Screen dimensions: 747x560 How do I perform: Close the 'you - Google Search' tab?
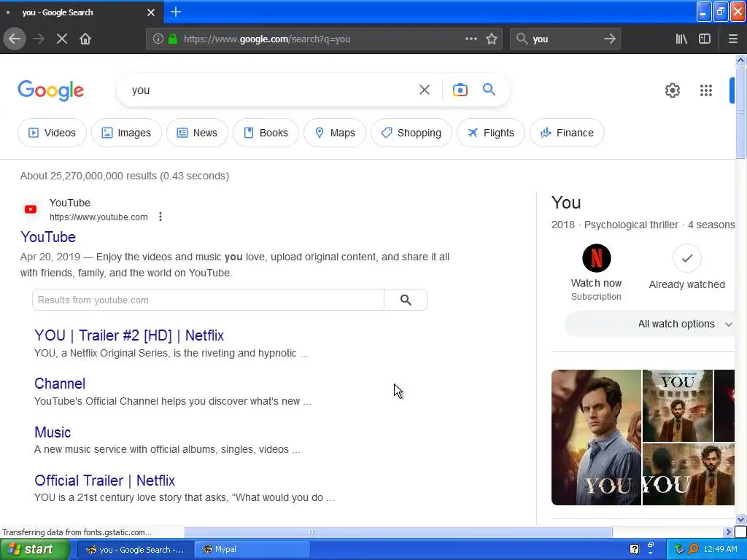click(x=151, y=12)
